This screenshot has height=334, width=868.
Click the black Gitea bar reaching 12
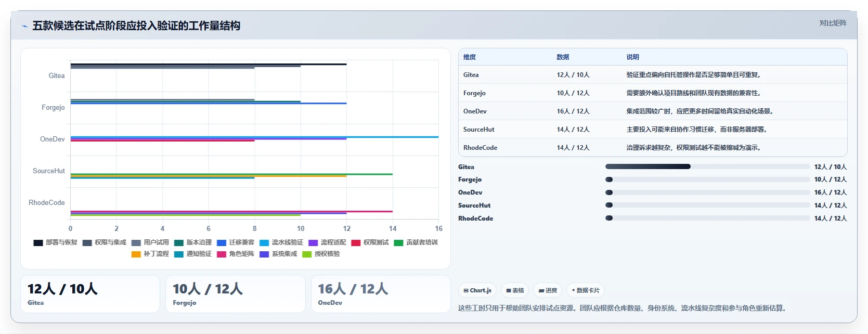(x=209, y=64)
